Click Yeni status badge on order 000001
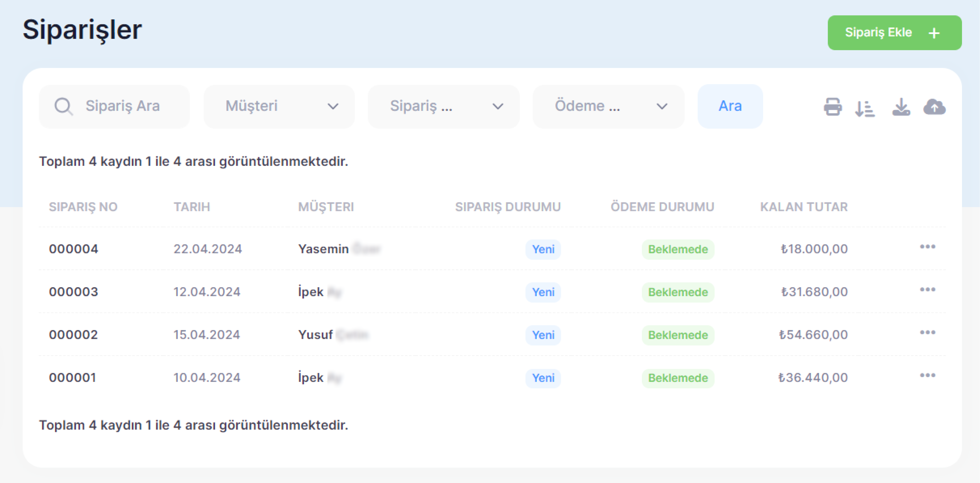 tap(543, 378)
